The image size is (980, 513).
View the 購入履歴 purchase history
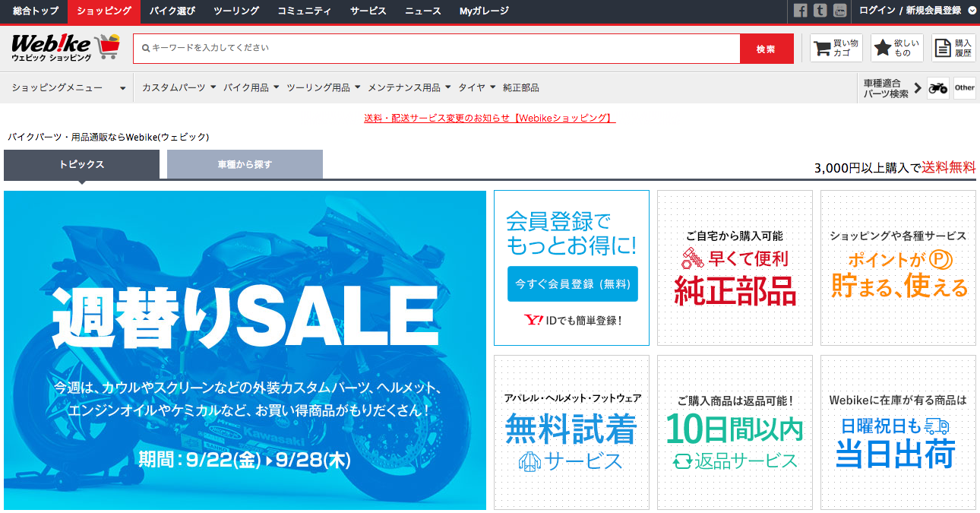click(x=953, y=48)
